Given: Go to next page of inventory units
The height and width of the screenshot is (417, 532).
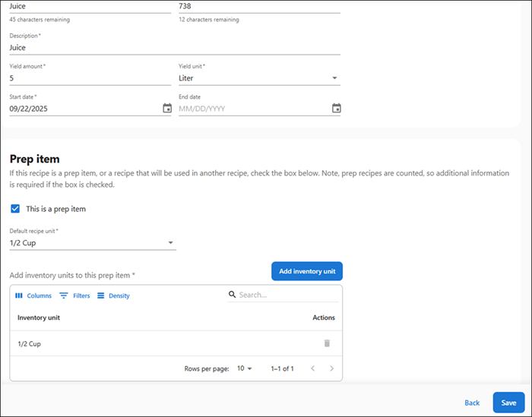Looking at the screenshot, I should (x=331, y=368).
